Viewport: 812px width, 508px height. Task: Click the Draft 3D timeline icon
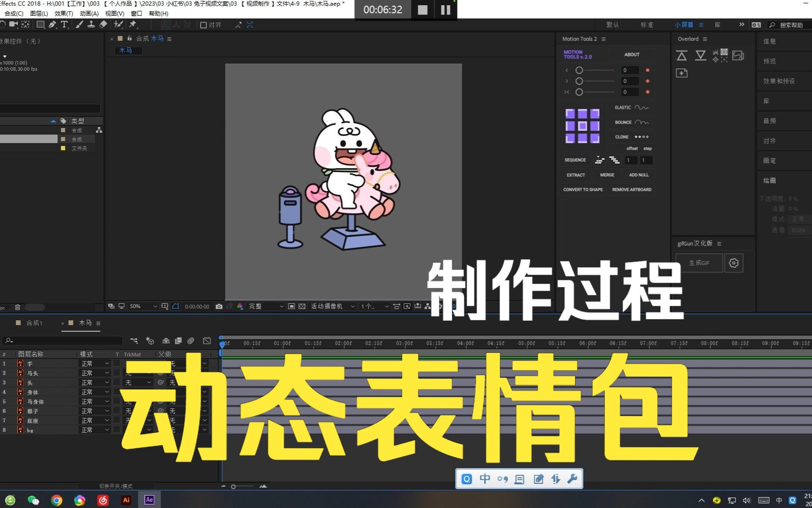point(150,341)
